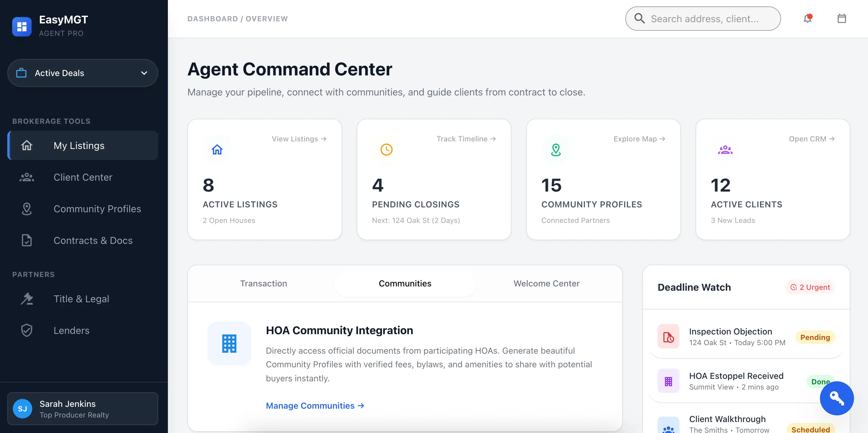The image size is (868, 433).
Task: Switch to the Transaction tab
Action: 263,283
